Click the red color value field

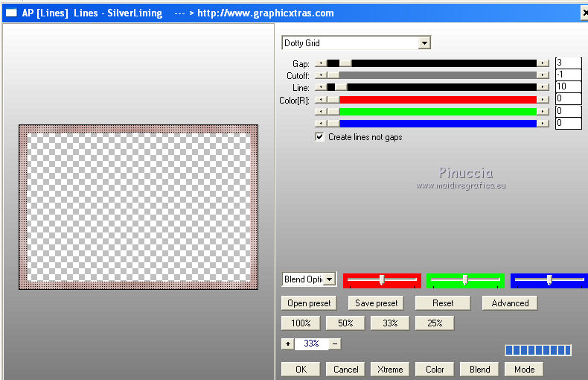(x=568, y=99)
